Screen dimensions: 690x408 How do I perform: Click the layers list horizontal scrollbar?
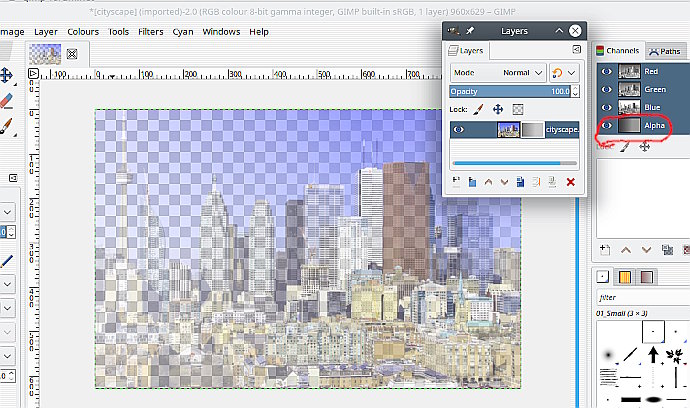[514, 163]
